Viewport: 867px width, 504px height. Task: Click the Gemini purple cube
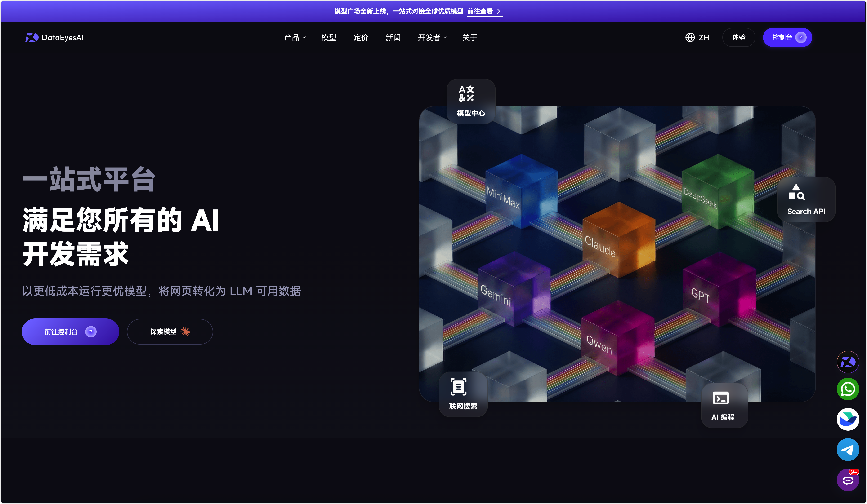pos(514,289)
